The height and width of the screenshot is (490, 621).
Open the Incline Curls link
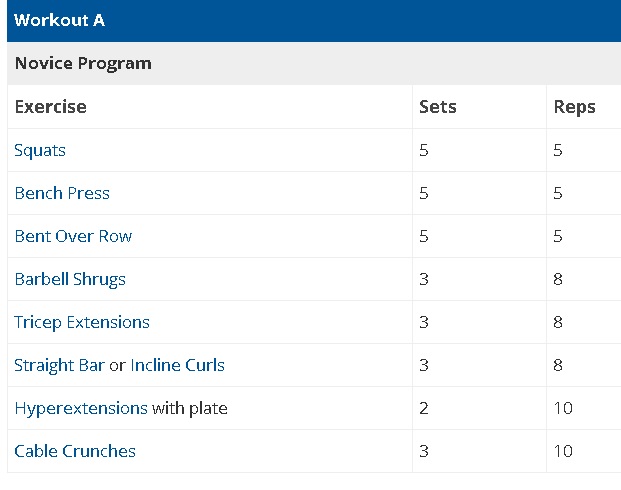tap(177, 365)
